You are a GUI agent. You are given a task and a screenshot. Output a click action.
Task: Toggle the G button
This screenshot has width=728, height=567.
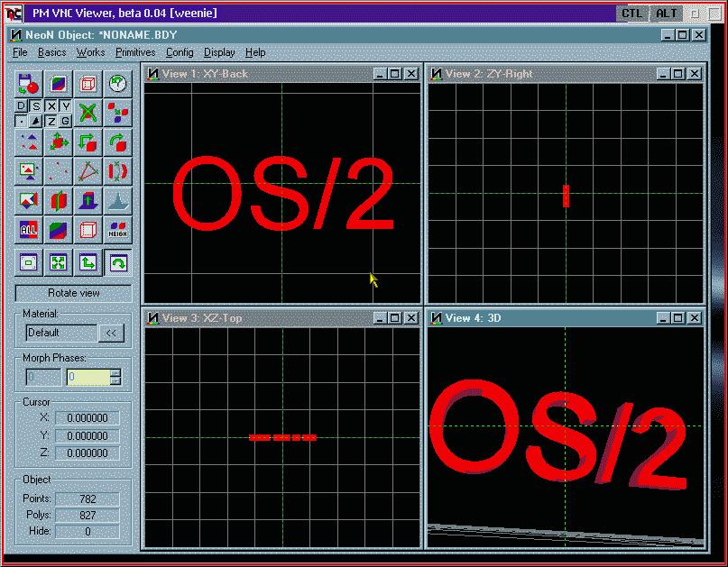point(66,121)
